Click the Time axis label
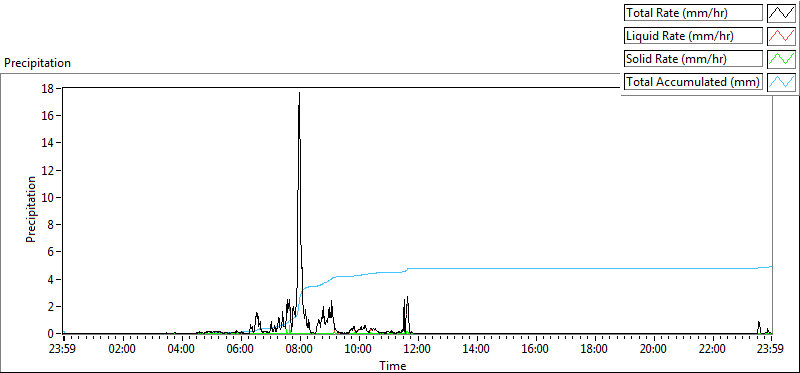This screenshot has width=800, height=373. click(x=393, y=366)
